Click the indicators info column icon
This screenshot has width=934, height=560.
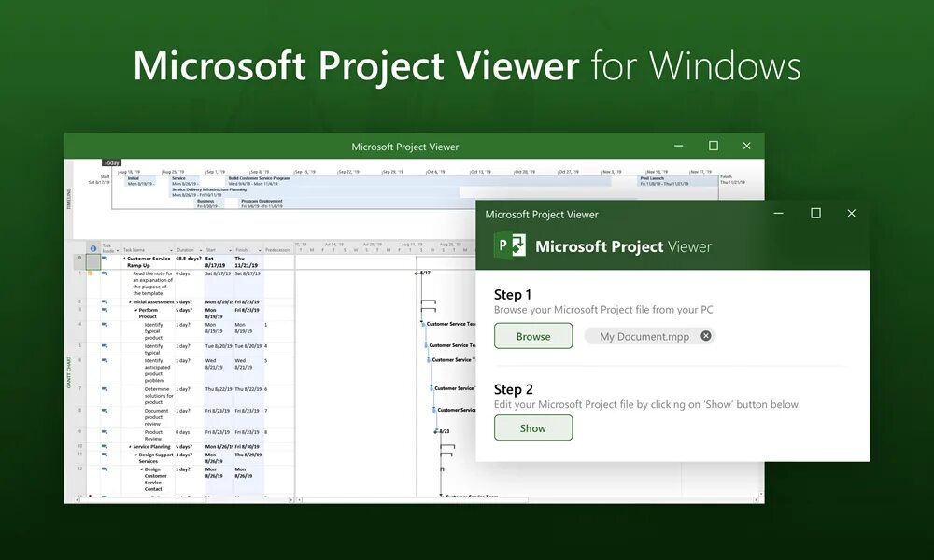(x=92, y=249)
